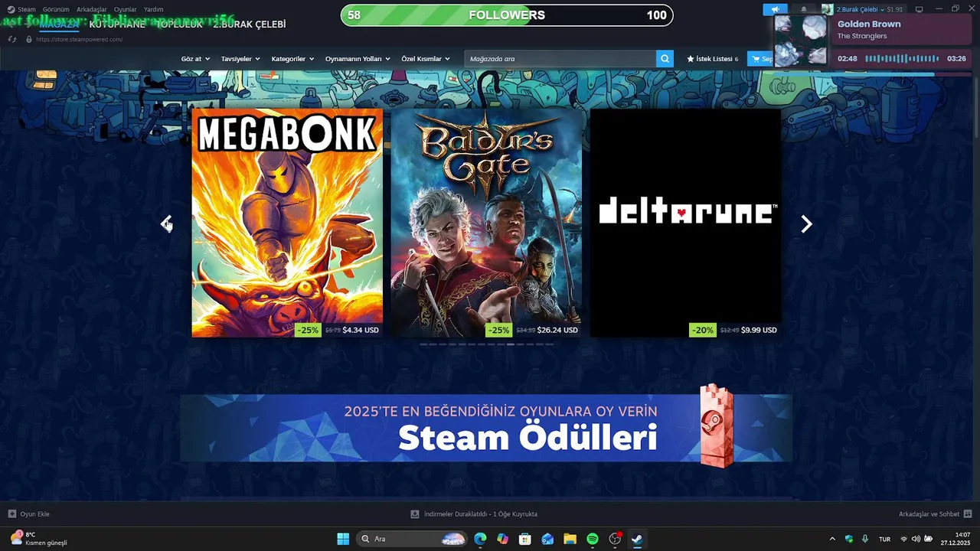
Task: Expand the Göz at dropdown
Action: coord(195,59)
